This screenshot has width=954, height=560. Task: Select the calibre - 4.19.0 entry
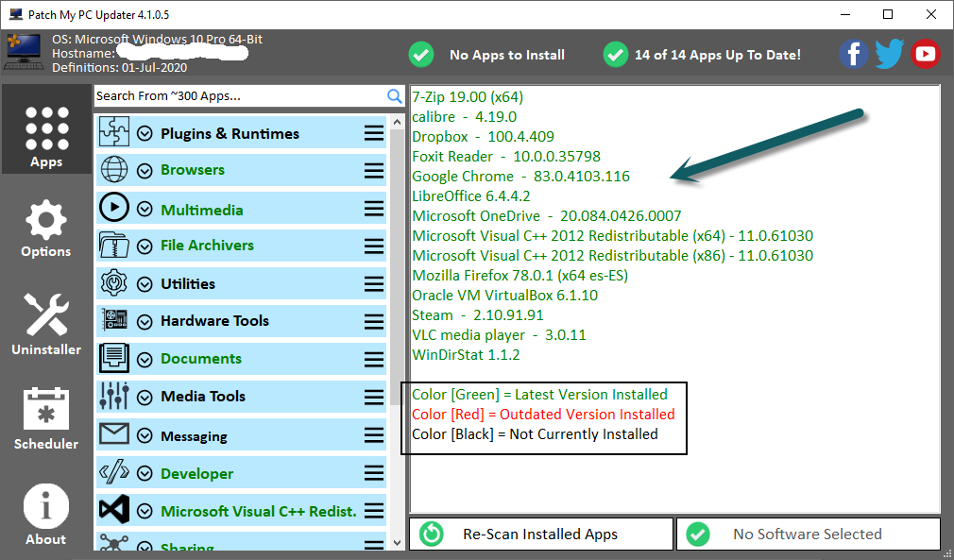(x=464, y=117)
